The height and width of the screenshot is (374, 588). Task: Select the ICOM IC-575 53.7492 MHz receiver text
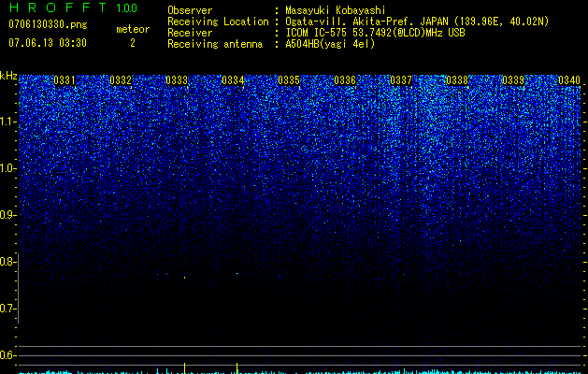pos(375,33)
